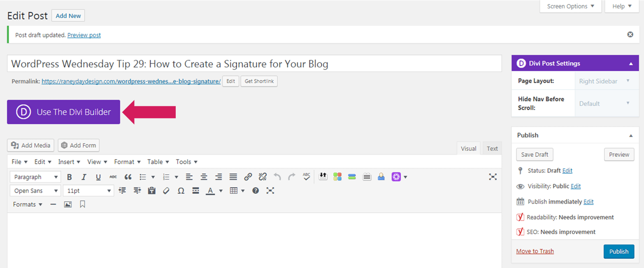Click the Get Shortlink button

tap(259, 81)
